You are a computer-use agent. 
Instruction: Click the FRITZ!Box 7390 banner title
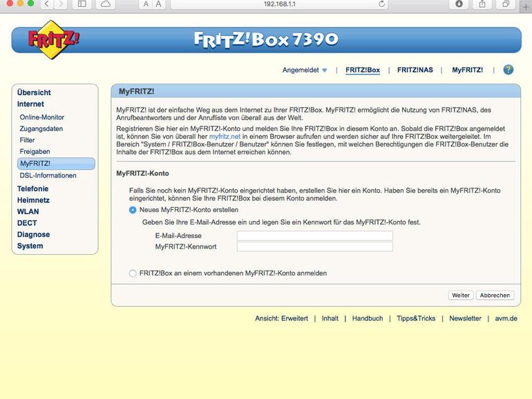point(266,39)
